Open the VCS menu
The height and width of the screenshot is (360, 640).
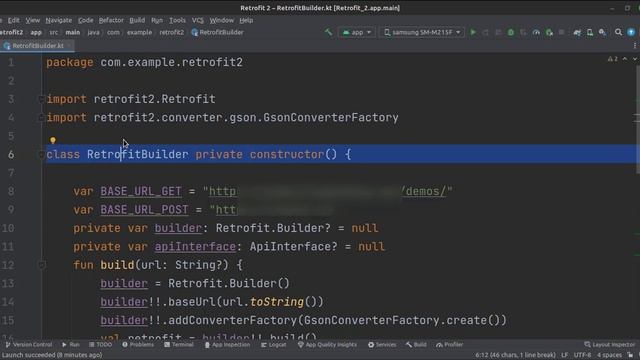click(198, 20)
